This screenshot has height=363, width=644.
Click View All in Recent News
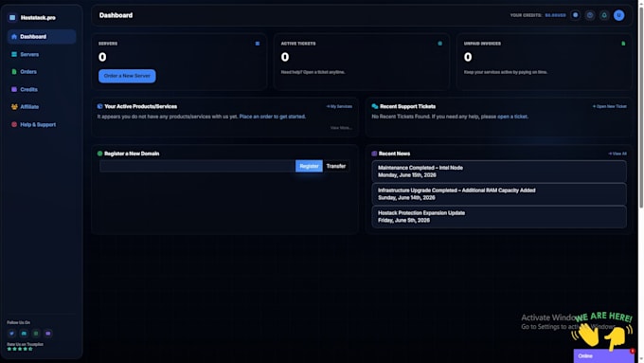pyautogui.click(x=617, y=154)
